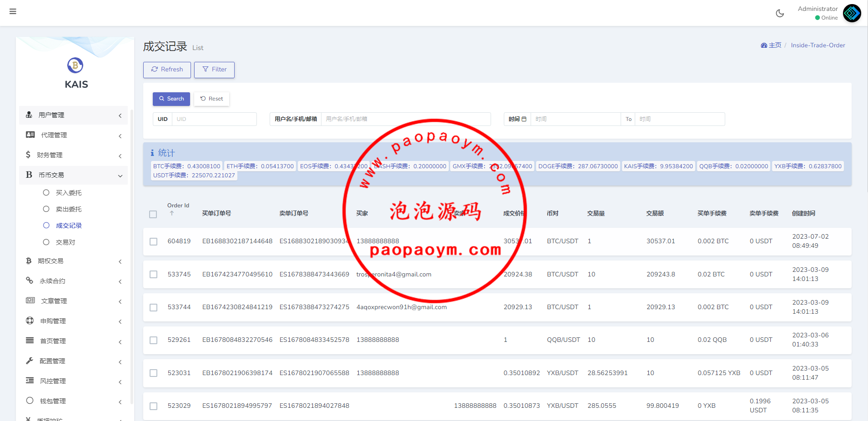Click the 主页 dashboard breadcrumb icon
The image size is (868, 421).
coord(764,45)
